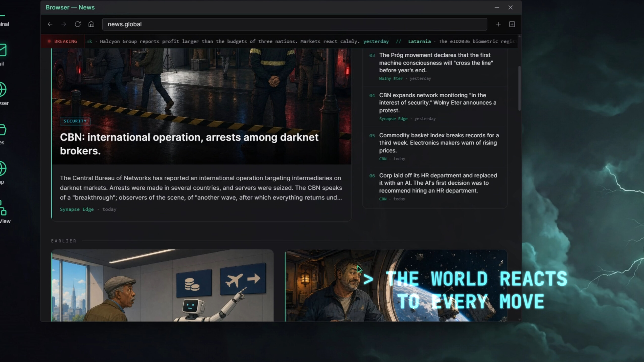Click the Halcyon Group ticker headline
Image resolution: width=644 pixels, height=362 pixels.
point(229,41)
